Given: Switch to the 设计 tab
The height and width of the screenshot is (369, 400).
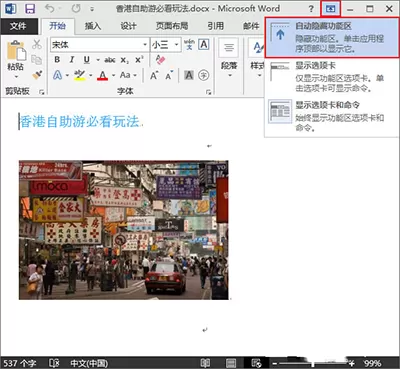Looking at the screenshot, I should click(x=128, y=26).
